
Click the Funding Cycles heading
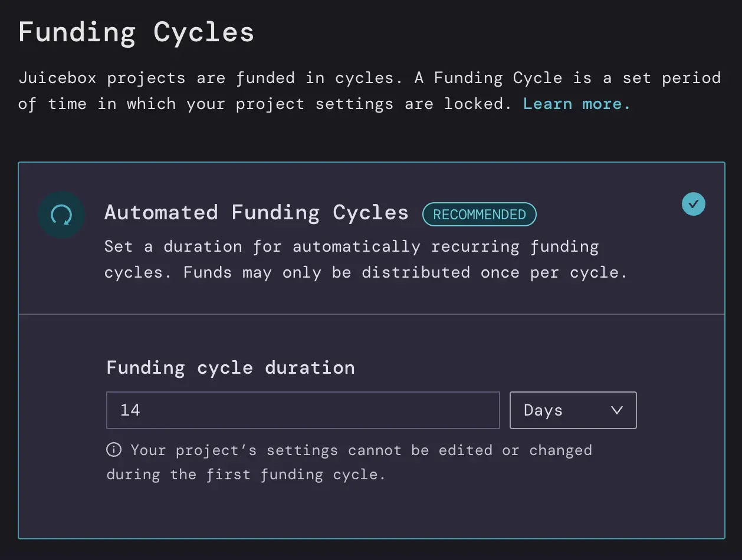(136, 32)
